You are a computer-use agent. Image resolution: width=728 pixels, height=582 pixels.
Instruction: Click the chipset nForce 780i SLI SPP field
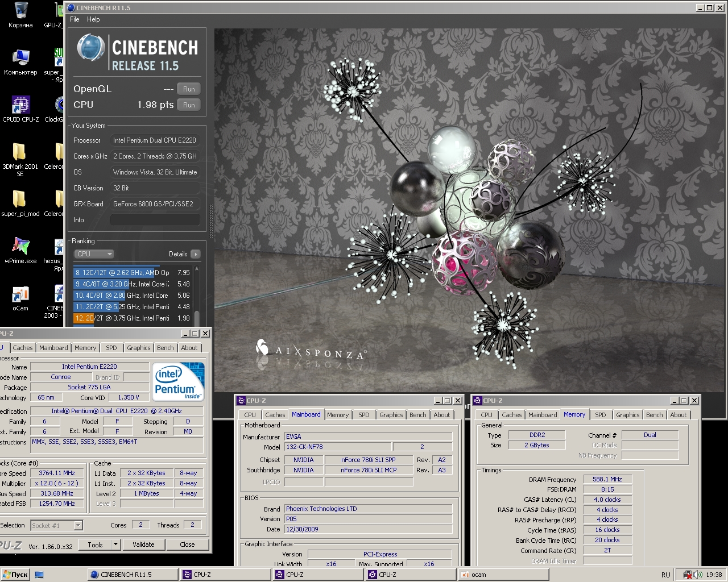tap(368, 460)
